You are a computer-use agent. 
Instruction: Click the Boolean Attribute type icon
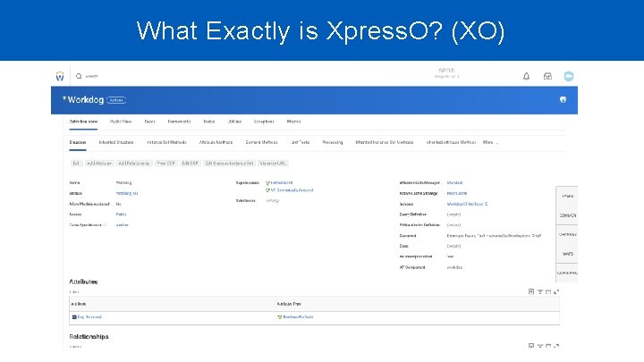click(280, 316)
